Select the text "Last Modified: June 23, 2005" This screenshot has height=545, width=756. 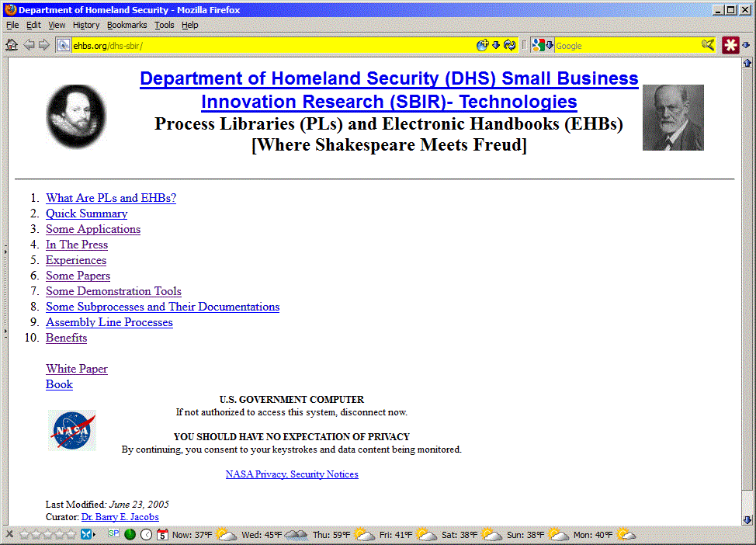pos(107,504)
